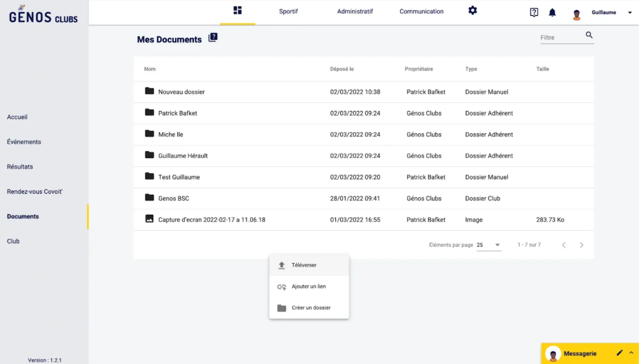The image size is (641, 364).
Task: Select Ajouter un lien menu entry
Action: point(309,287)
